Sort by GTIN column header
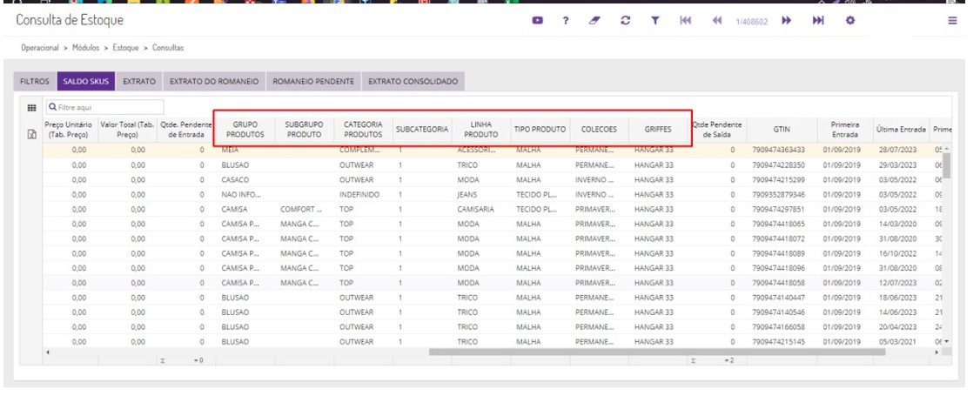 (x=782, y=130)
